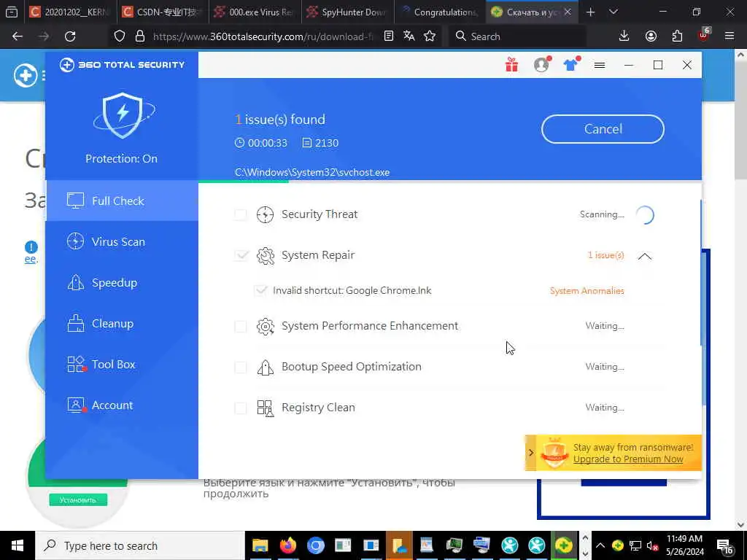Open the Cleanup section
The image size is (747, 560).
coord(122,324)
